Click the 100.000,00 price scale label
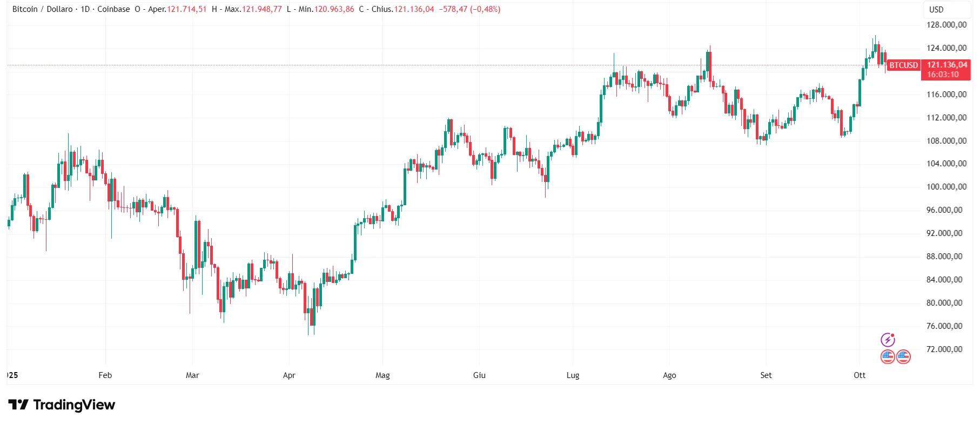 pyautogui.click(x=947, y=187)
